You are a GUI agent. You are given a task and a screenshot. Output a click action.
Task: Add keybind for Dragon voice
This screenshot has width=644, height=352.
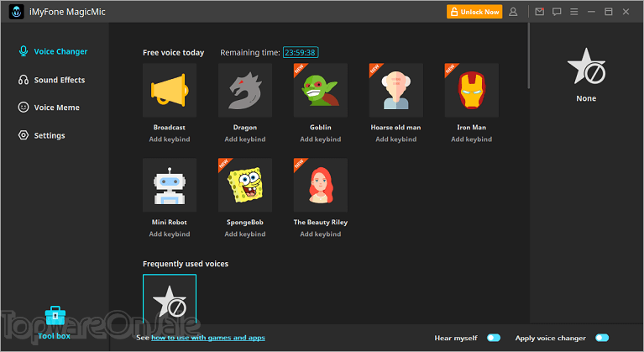click(x=245, y=139)
